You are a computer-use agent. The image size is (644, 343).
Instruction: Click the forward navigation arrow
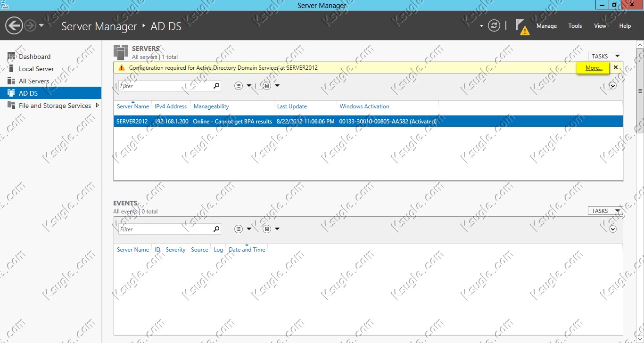[30, 25]
